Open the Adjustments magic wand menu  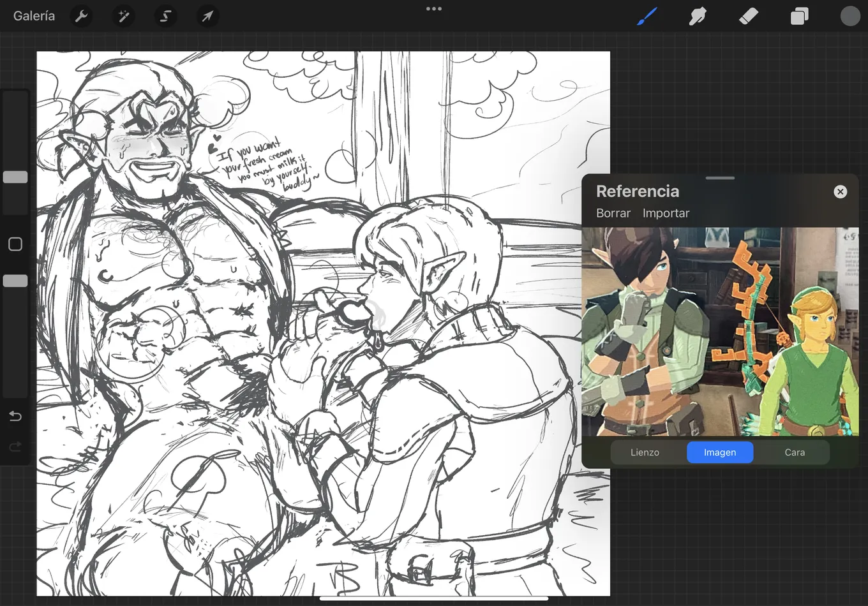tap(123, 16)
